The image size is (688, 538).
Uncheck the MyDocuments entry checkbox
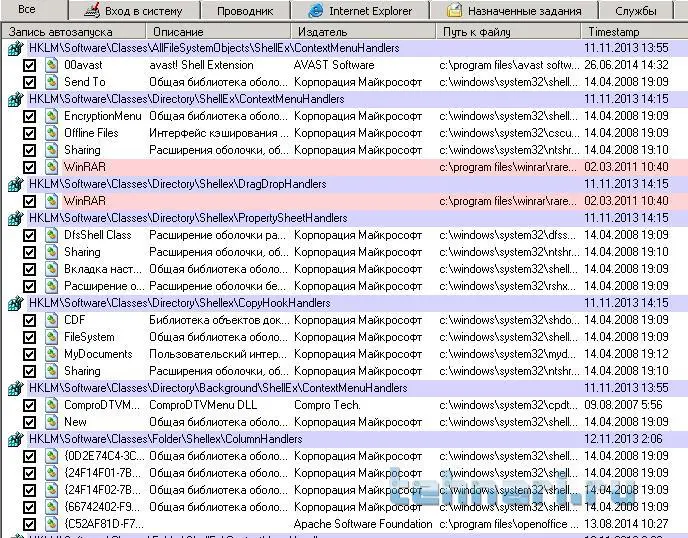(x=29, y=355)
